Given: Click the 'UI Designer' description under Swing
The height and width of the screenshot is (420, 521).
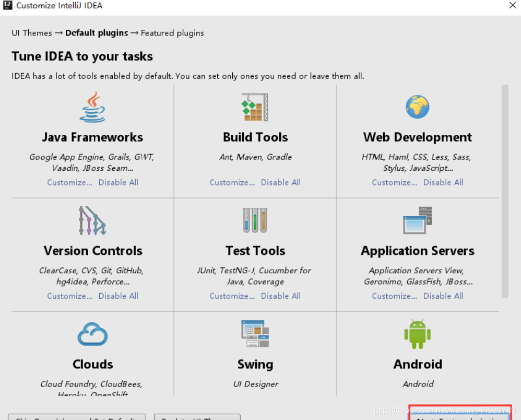Looking at the screenshot, I should click(x=255, y=384).
